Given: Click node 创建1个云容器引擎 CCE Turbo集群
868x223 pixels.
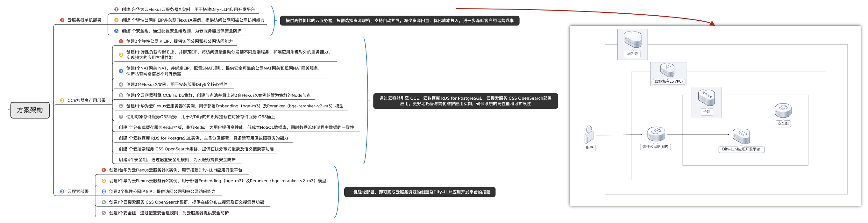Looking at the screenshot, I should pyautogui.click(x=218, y=95).
